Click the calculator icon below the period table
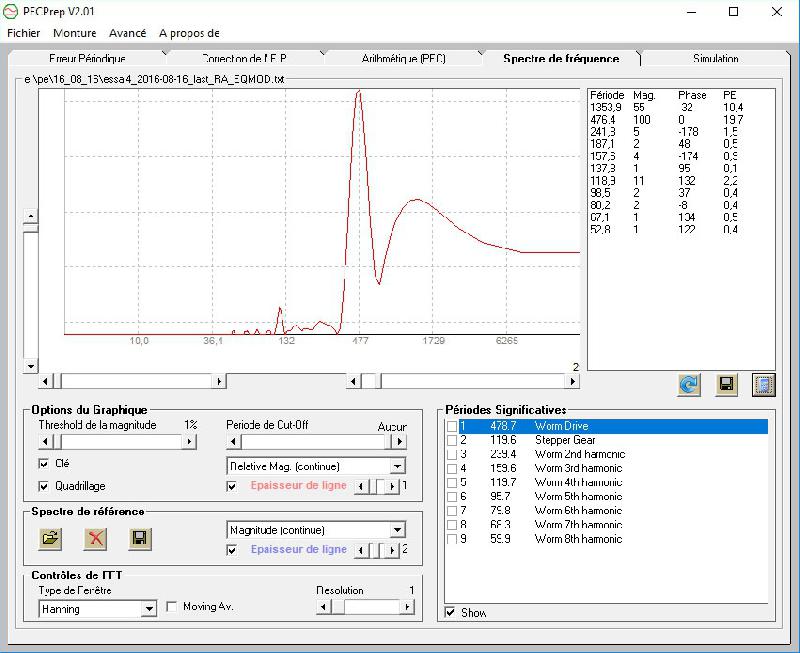The image size is (800, 653). [x=764, y=385]
